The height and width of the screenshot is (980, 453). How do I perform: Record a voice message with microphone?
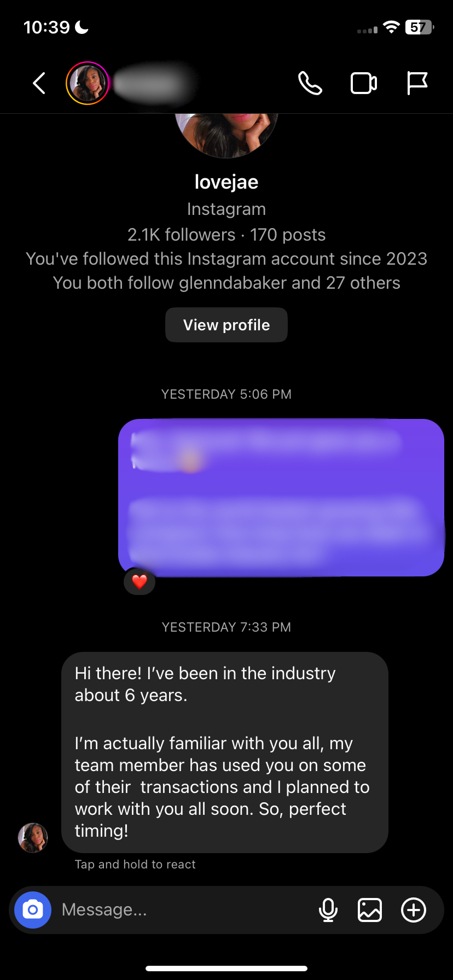(x=328, y=910)
